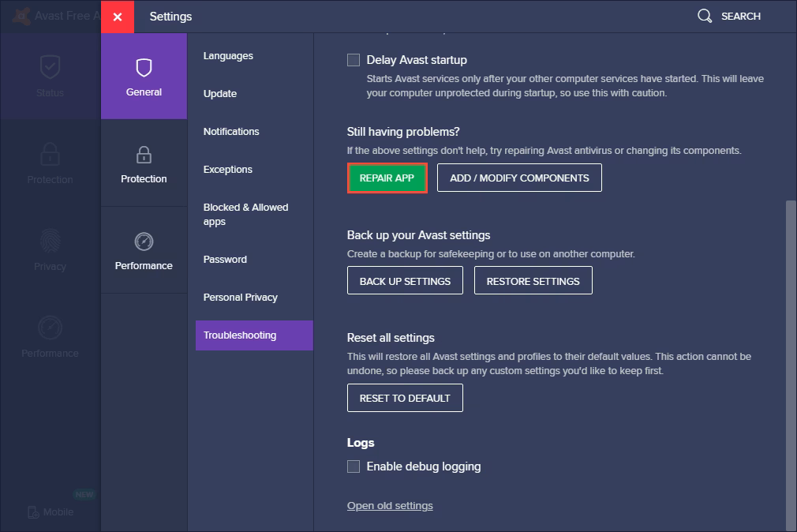
Task: Select dimmed Status shield icon in main sidebar
Action: pos(50,67)
